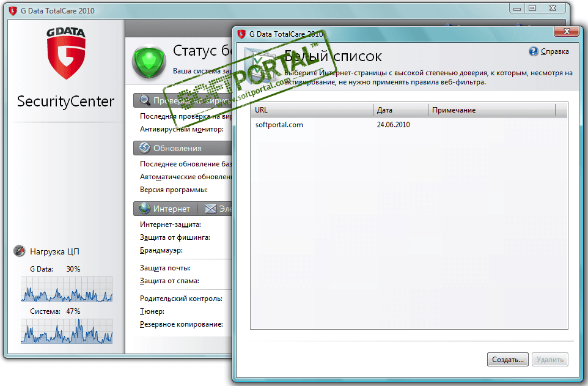588x386 pixels.
Task: Close the main G Data TotalCare window
Action: pos(553,9)
